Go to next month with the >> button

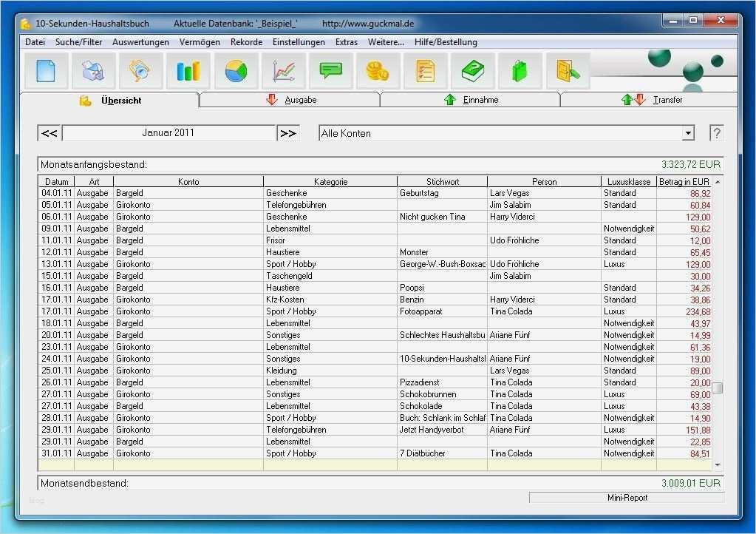pyautogui.click(x=288, y=132)
